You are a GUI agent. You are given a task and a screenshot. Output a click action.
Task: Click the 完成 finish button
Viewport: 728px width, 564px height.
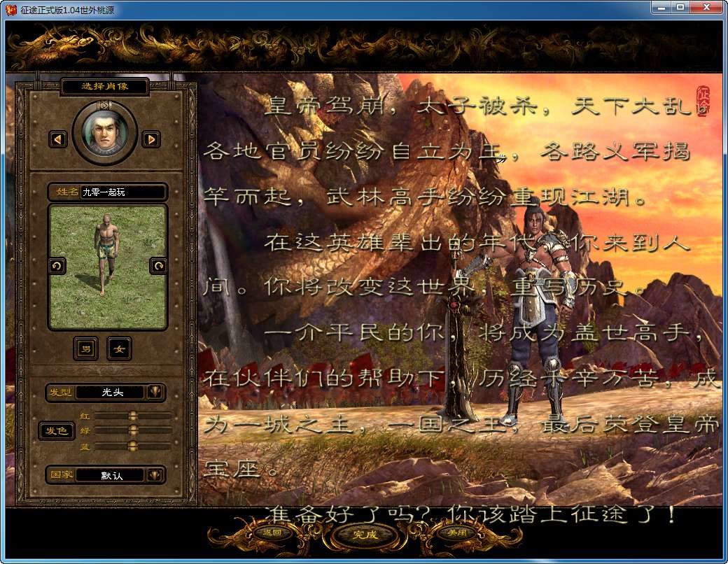click(364, 535)
